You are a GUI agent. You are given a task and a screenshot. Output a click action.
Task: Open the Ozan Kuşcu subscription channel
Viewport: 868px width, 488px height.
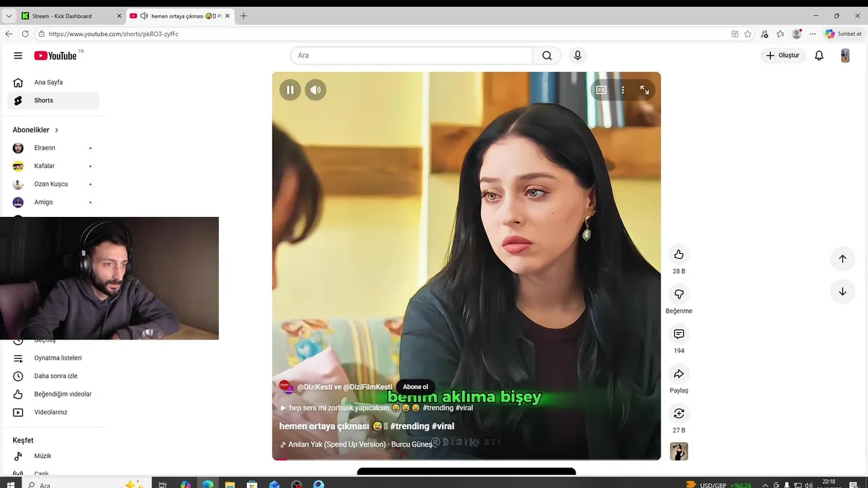pyautogui.click(x=53, y=184)
